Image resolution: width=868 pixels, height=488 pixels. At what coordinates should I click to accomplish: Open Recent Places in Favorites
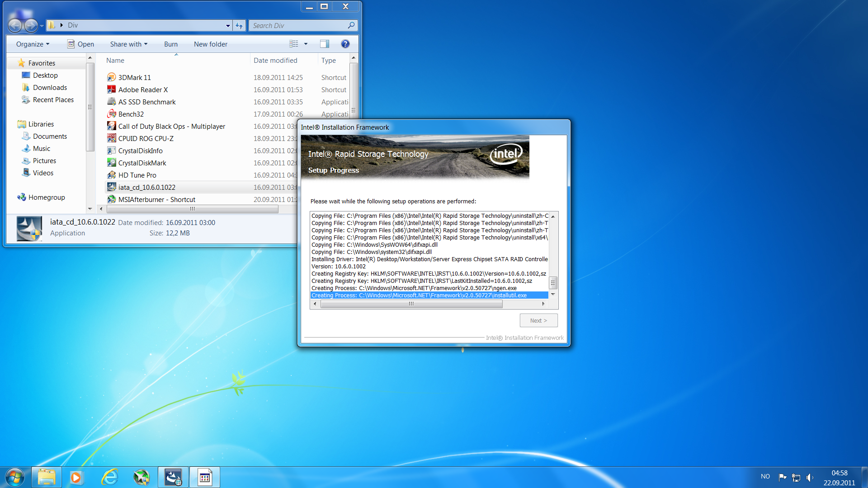coord(53,99)
